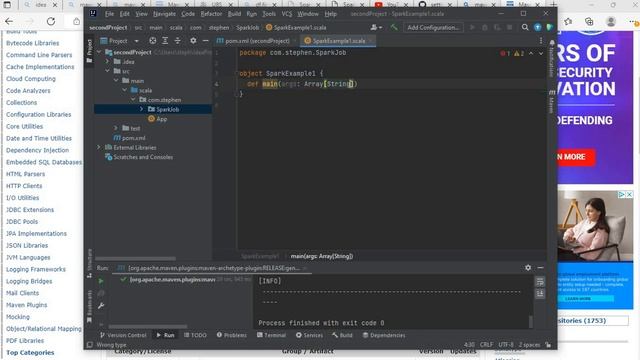Expand the .idea folder

[x=108, y=62]
